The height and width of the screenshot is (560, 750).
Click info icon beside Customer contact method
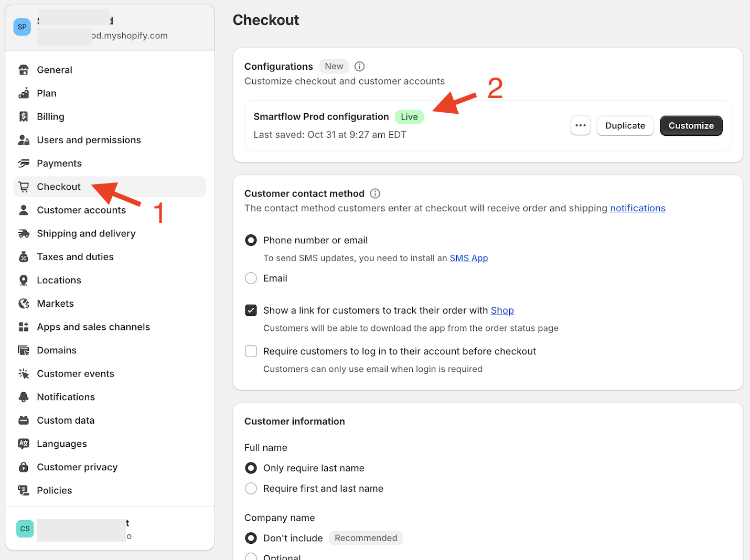[x=375, y=193]
